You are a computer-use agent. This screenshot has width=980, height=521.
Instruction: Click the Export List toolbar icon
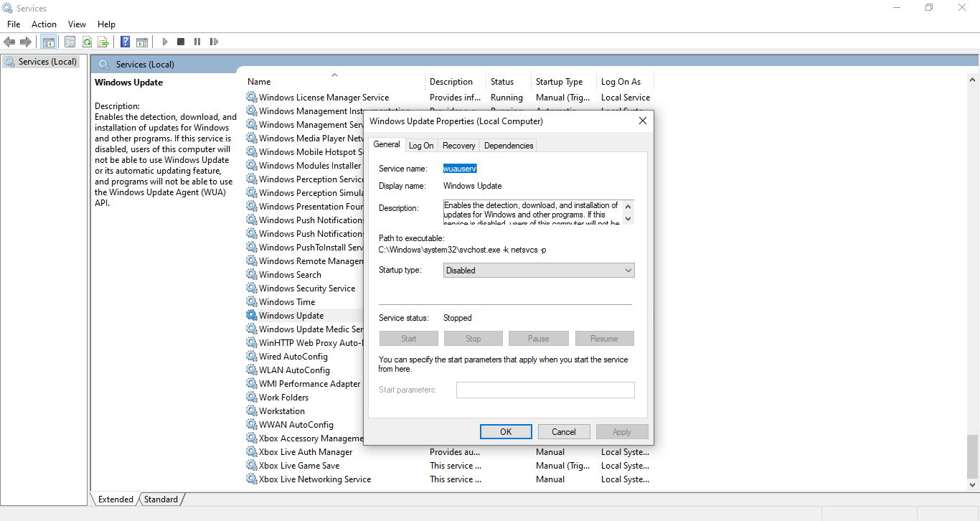[103, 42]
